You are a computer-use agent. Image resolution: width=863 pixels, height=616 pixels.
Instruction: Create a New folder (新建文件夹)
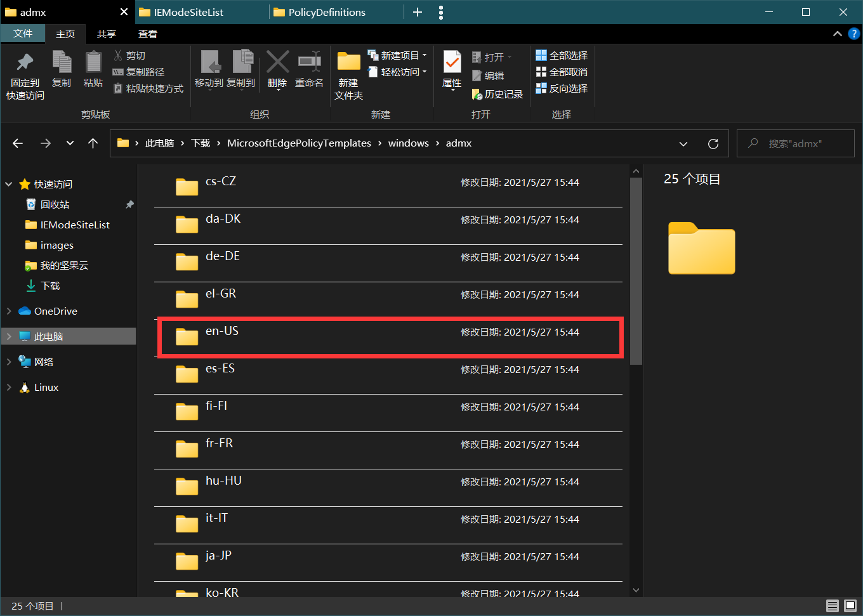pos(348,75)
